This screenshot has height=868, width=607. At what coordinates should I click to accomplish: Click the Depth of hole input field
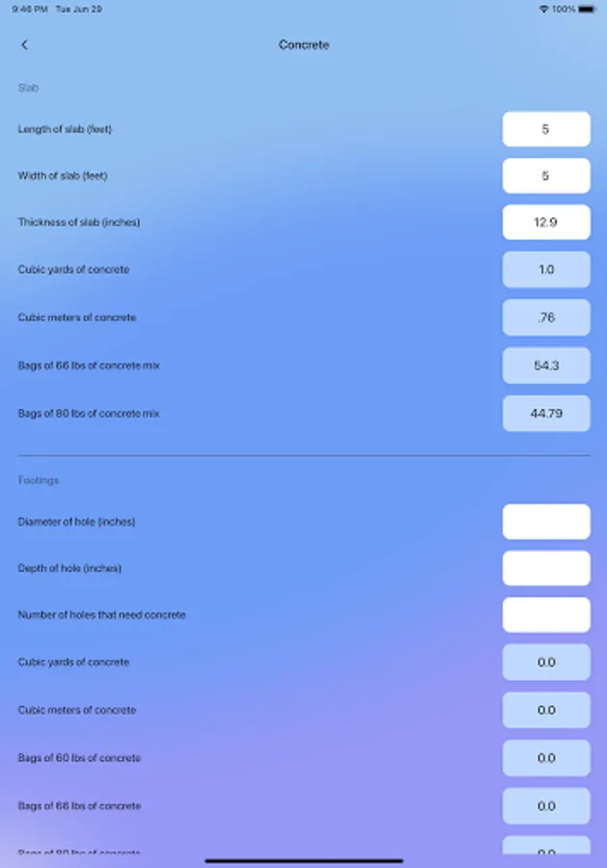(545, 569)
